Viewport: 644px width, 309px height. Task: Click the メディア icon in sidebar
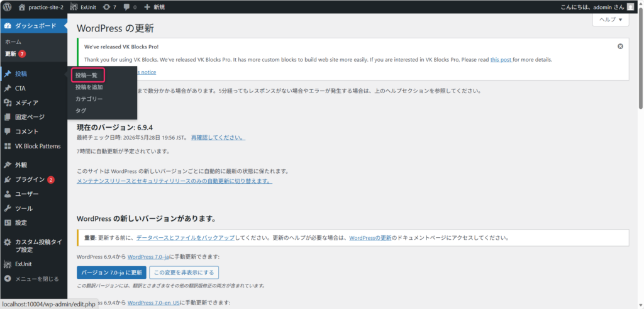click(8, 103)
